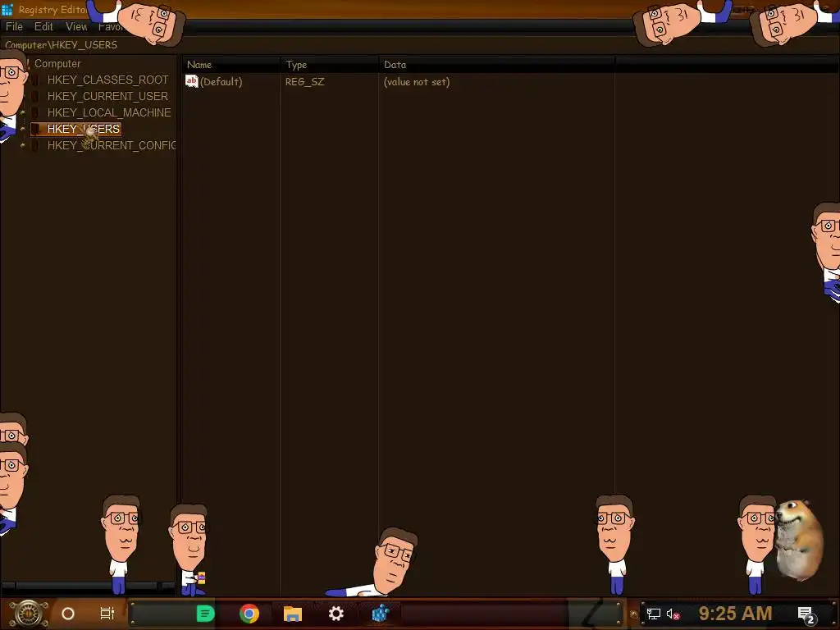Open Task View on the taskbar
Viewport: 840px width, 630px height.
pos(107,614)
